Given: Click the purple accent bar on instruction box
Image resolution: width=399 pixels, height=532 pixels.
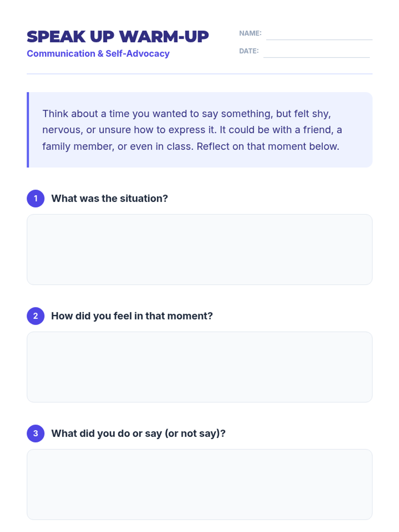Looking at the screenshot, I should [x=28, y=130].
